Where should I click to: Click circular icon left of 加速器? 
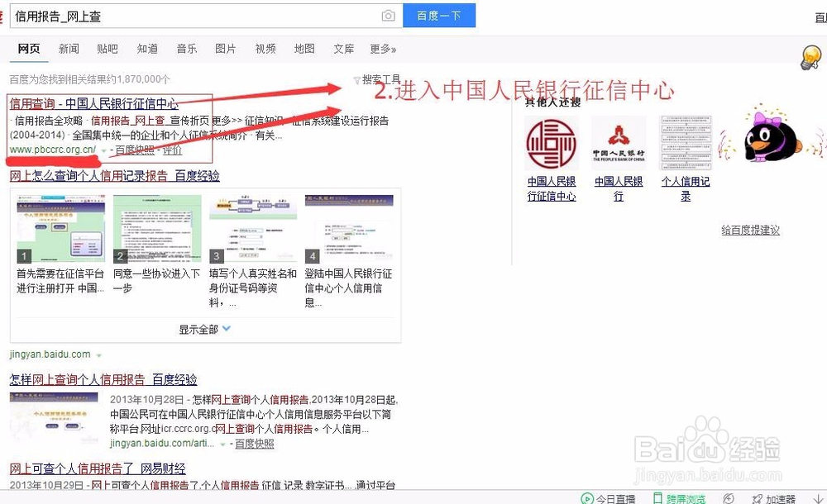click(x=729, y=498)
